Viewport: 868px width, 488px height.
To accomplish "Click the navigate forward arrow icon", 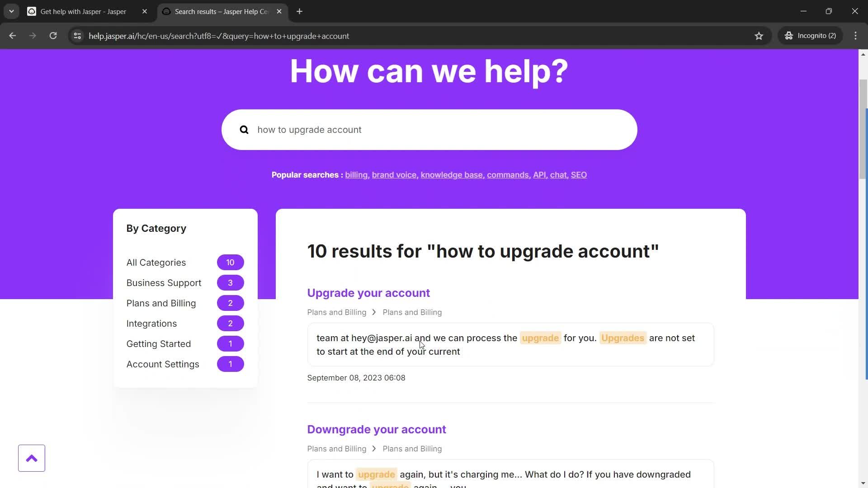I will point(32,36).
